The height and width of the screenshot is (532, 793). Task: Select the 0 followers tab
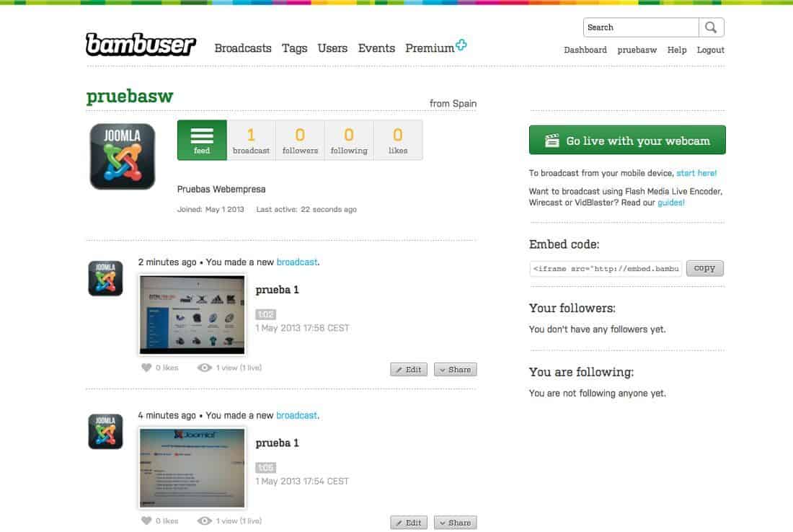coord(300,140)
